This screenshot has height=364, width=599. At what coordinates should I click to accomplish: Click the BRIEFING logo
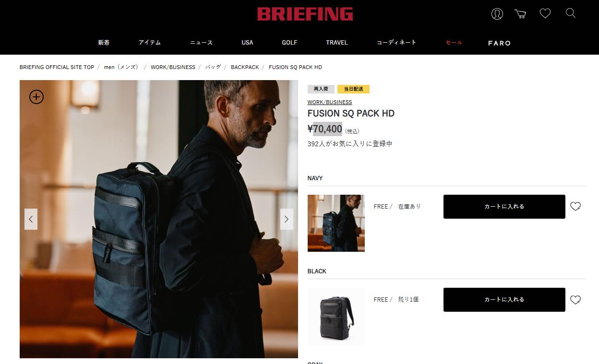tap(305, 14)
